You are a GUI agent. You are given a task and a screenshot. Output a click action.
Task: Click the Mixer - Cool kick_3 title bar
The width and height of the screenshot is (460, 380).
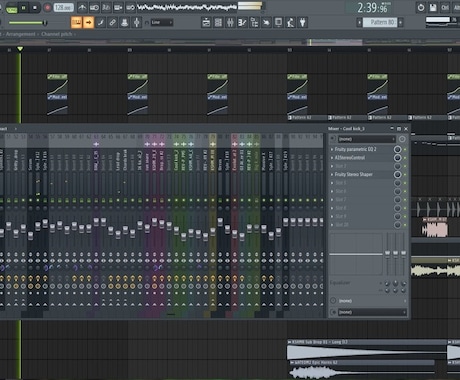pyautogui.click(x=347, y=129)
